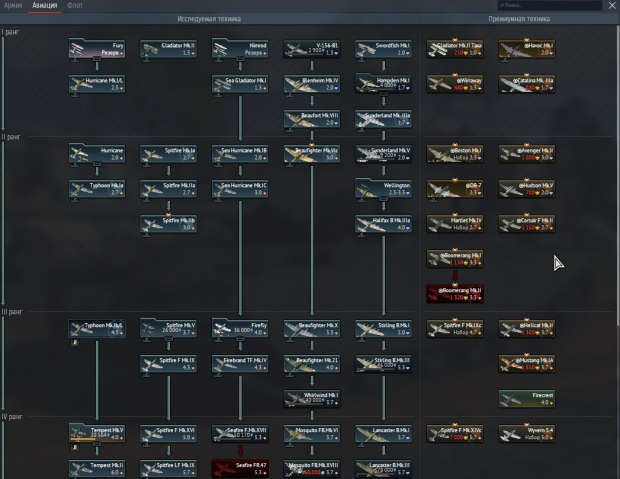
Task: Select the Sea Hurricane Mk.IC card
Action: [x=240, y=189]
